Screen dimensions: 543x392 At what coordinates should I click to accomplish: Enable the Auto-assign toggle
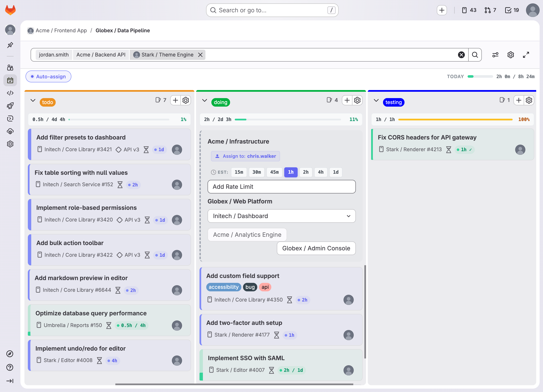pyautogui.click(x=48, y=76)
